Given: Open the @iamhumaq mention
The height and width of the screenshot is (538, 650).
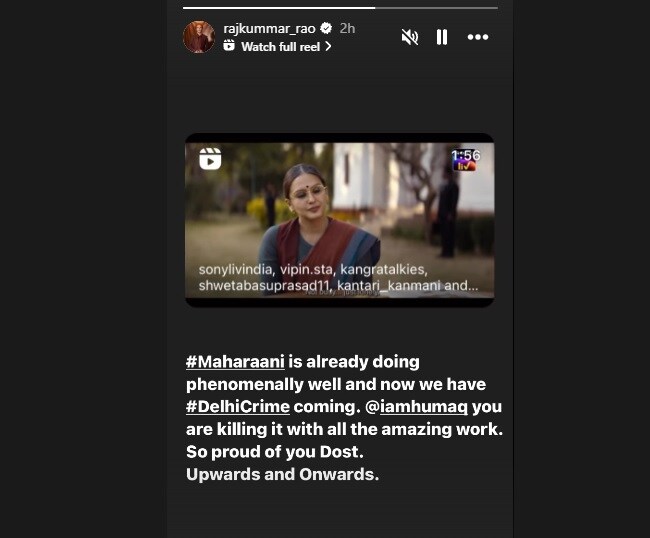Looking at the screenshot, I should [x=417, y=407].
